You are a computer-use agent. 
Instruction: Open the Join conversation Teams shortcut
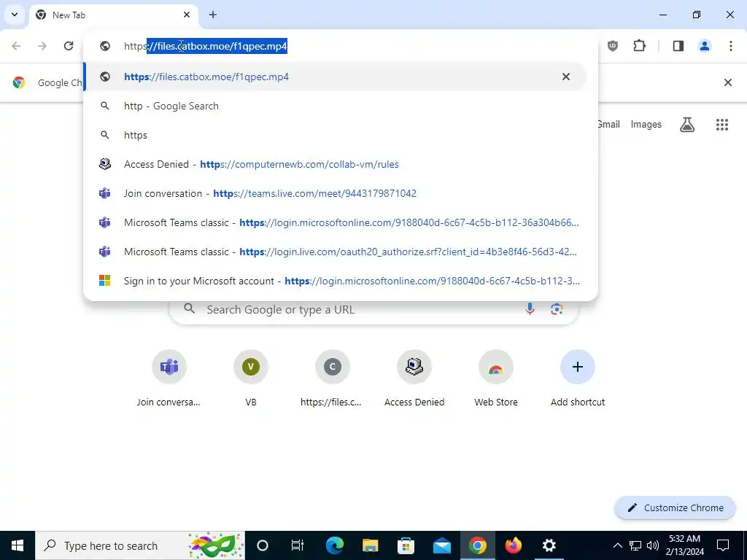tap(169, 378)
